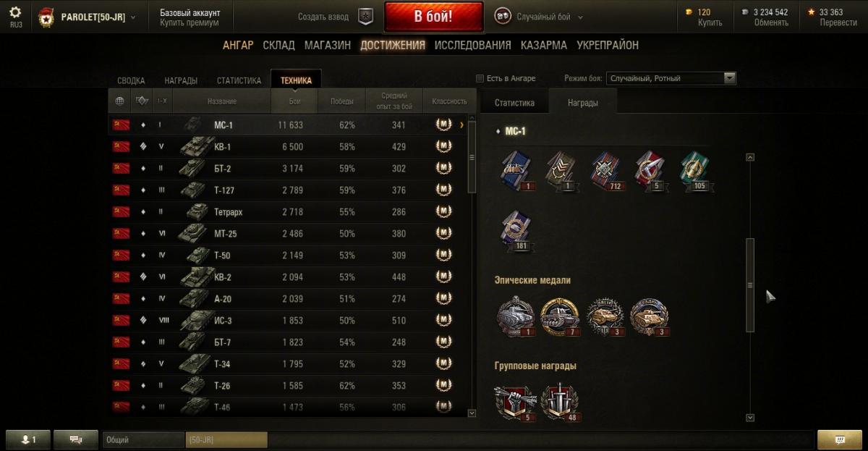The width and height of the screenshot is (868, 451).
Task: Click the Купить премиум link
Action: [190, 22]
